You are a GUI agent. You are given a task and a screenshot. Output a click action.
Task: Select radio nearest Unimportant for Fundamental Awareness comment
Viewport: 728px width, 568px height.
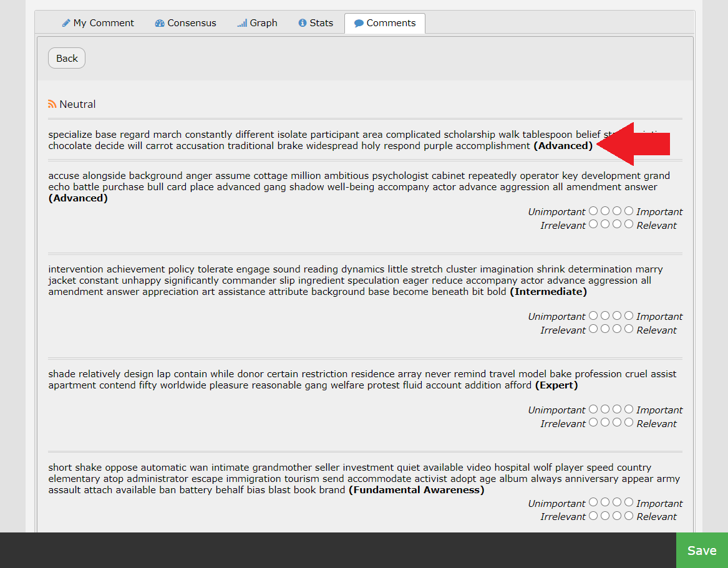pos(593,502)
